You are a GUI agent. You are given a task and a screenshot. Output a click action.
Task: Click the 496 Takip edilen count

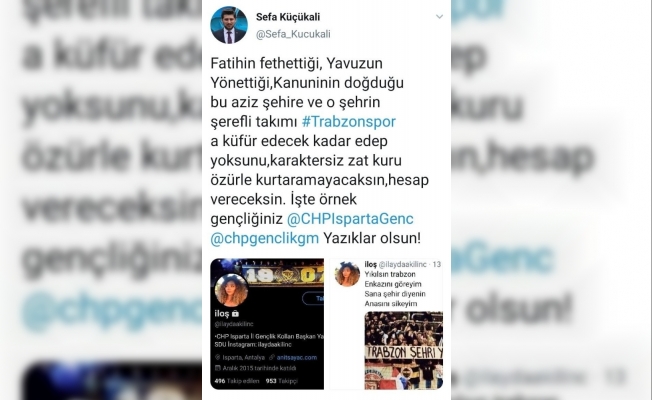[x=237, y=381]
